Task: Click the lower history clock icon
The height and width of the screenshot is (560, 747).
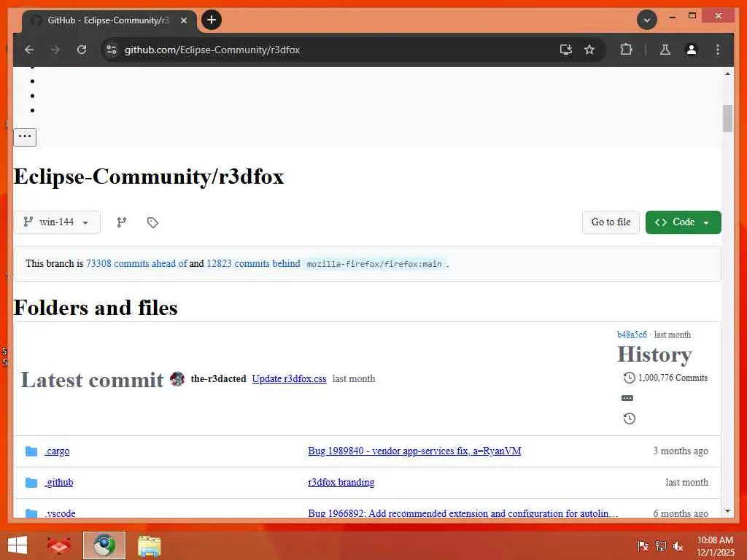Action: coord(630,419)
